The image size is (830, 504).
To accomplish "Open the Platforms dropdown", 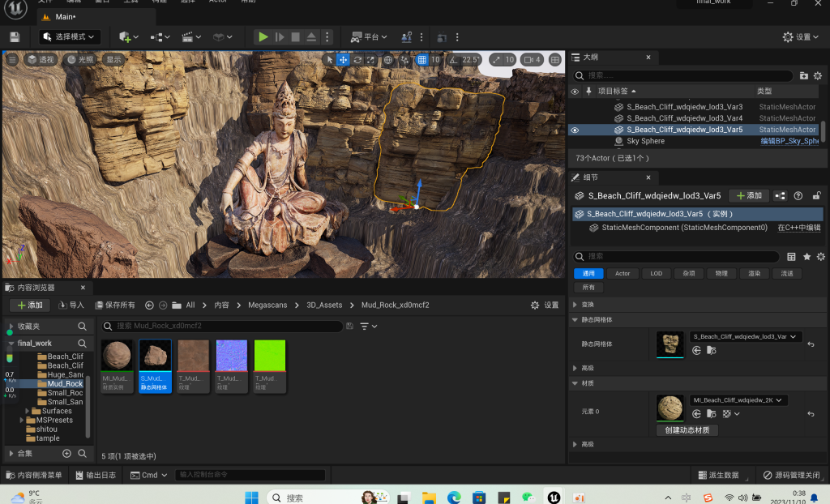I will pos(369,37).
